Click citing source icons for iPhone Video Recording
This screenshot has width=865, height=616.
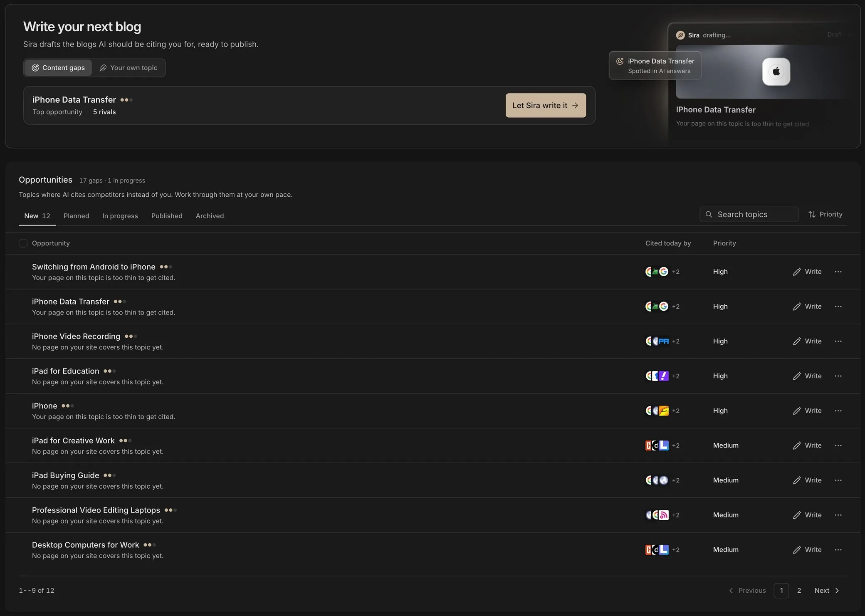[x=657, y=341]
